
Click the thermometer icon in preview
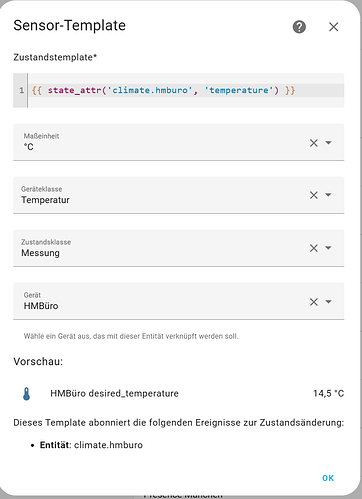27,393
